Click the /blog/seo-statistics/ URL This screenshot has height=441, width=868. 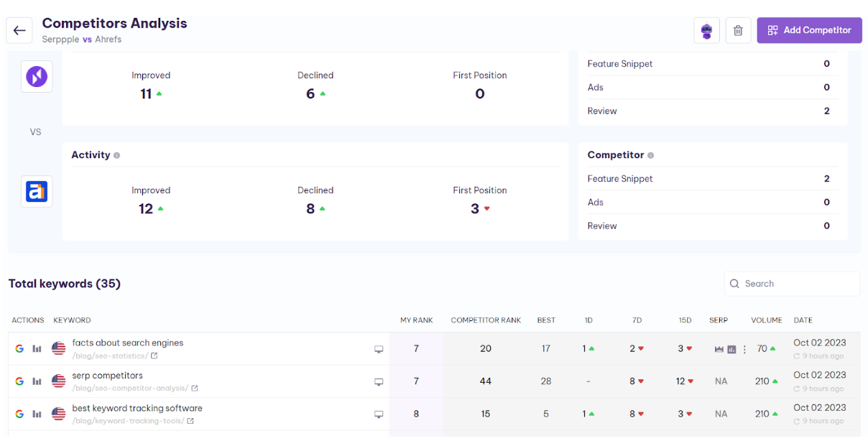110,356
